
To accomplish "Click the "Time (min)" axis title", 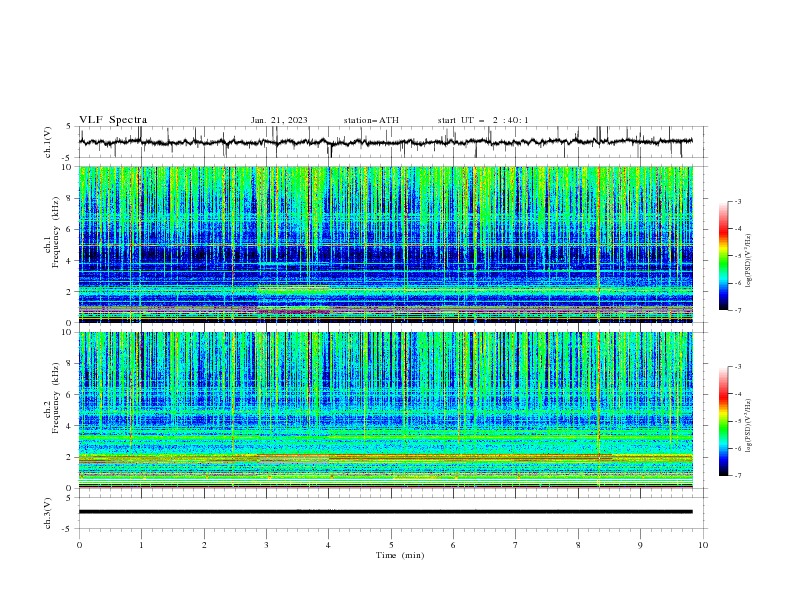I will 400,555.
